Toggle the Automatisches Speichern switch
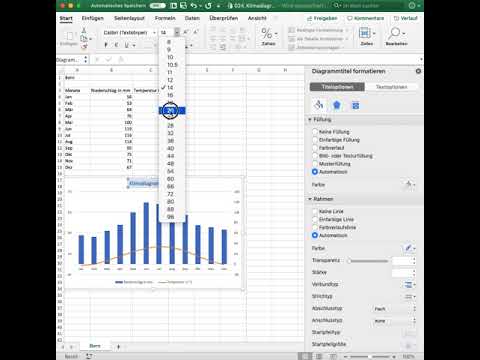This screenshot has height=360, width=480. (x=157, y=6)
